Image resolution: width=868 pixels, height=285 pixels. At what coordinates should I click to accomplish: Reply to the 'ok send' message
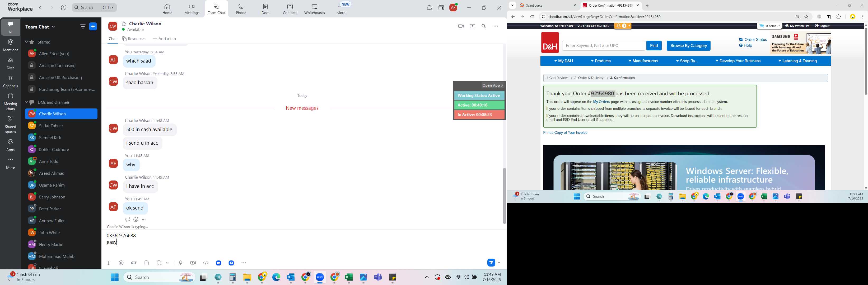click(x=128, y=220)
